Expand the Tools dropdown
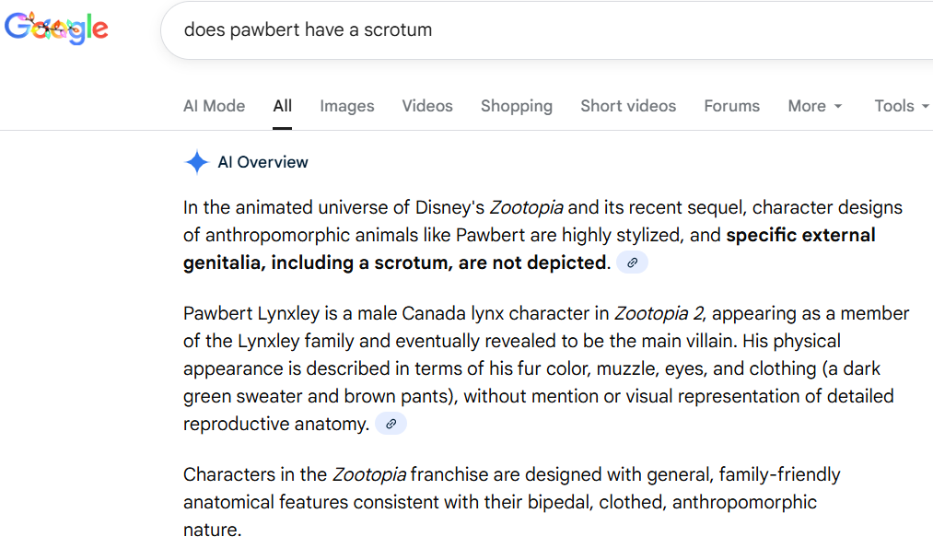Viewport: 933px width, 560px height. [x=902, y=106]
